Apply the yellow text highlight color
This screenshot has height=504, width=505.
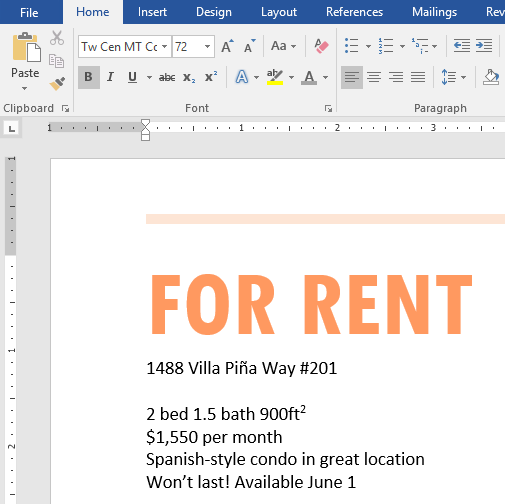275,77
